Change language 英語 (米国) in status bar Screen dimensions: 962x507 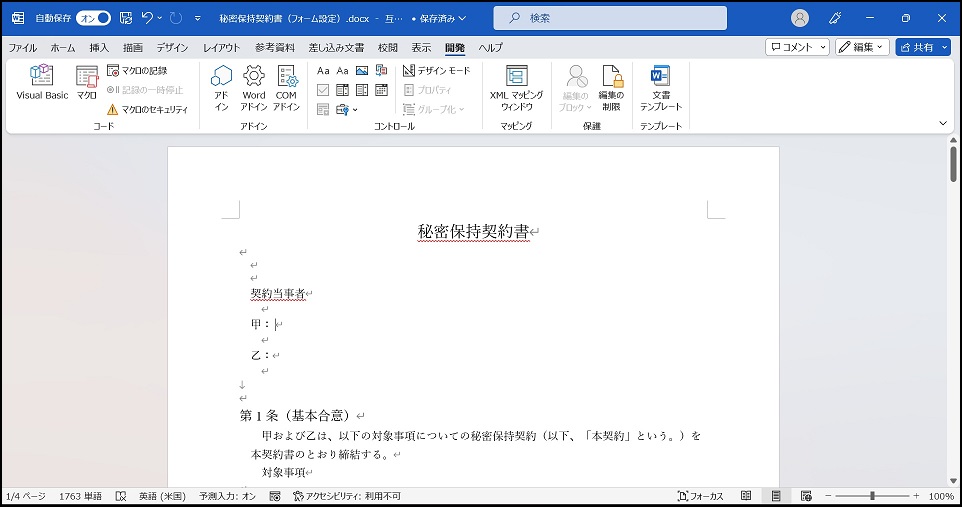162,496
